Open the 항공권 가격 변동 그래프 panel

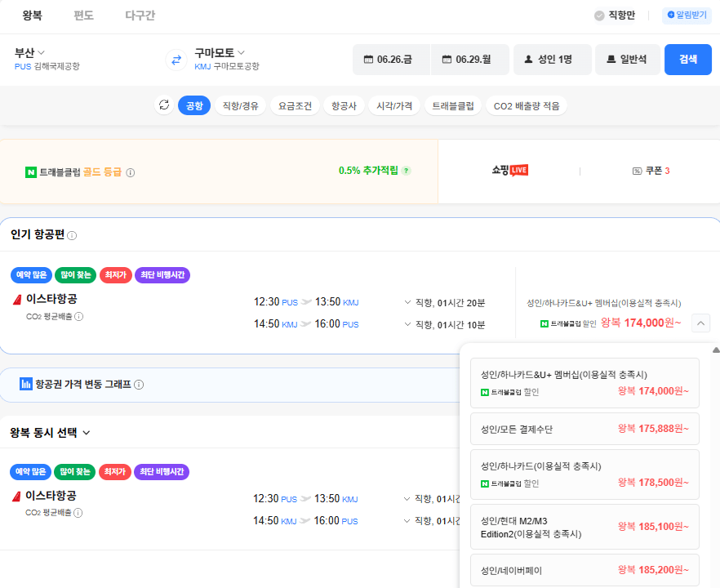pyautogui.click(x=229, y=385)
